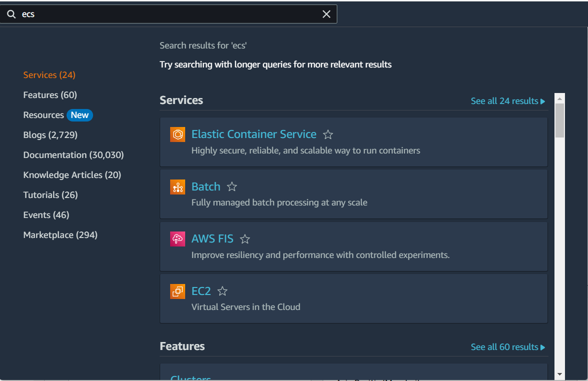Select the Services (24) category filter

click(49, 74)
